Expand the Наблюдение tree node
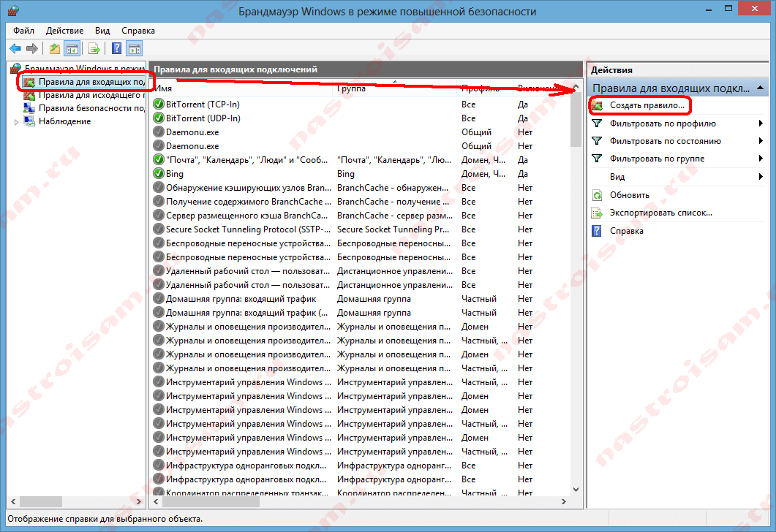Image resolution: width=776 pixels, height=532 pixels. click(x=18, y=122)
